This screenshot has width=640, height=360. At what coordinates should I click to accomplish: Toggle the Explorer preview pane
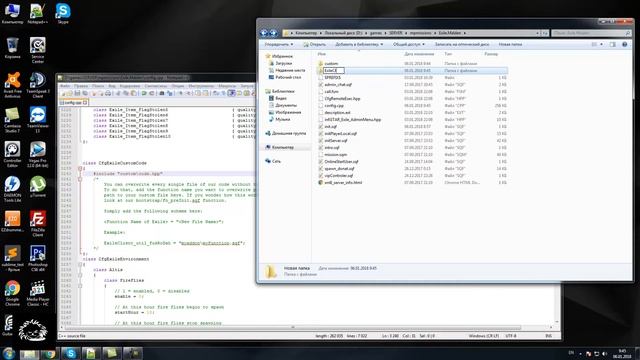(612, 44)
